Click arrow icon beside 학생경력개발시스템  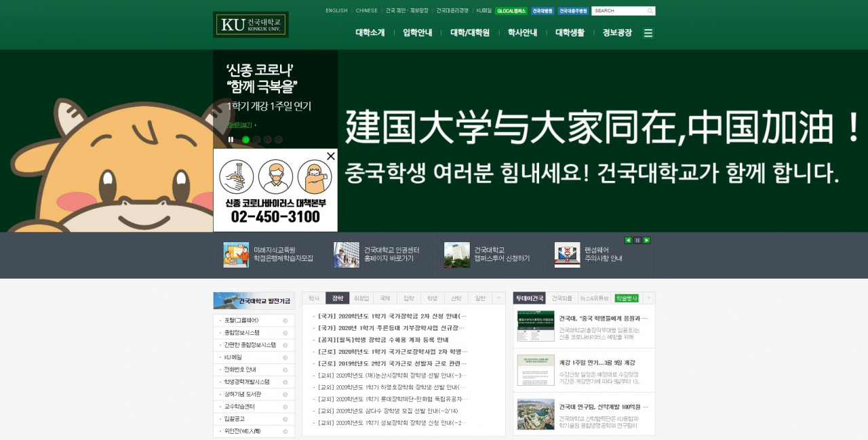[x=285, y=382]
